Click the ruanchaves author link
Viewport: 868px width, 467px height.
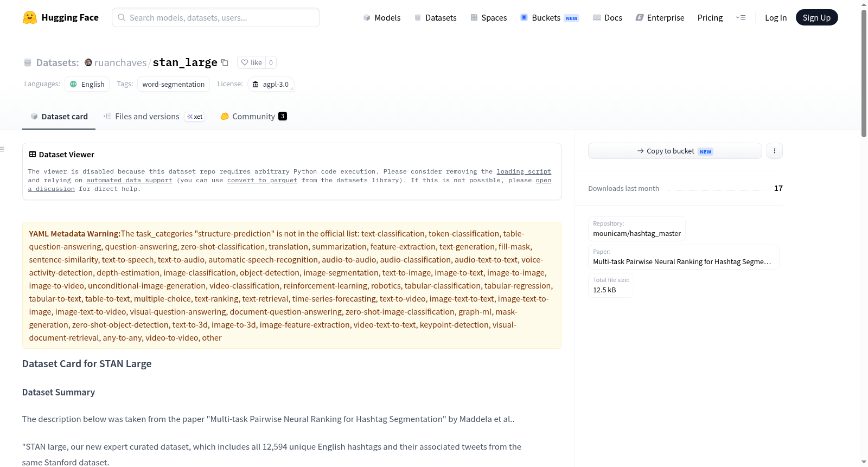point(120,62)
